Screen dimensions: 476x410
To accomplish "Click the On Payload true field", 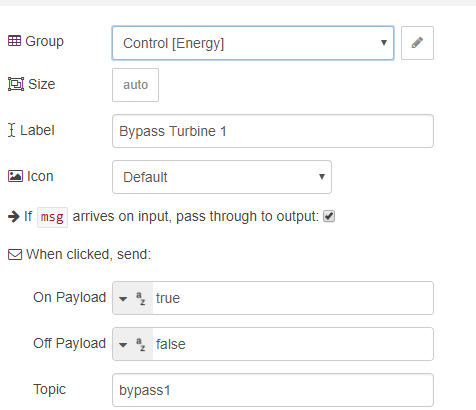I will click(293, 298).
